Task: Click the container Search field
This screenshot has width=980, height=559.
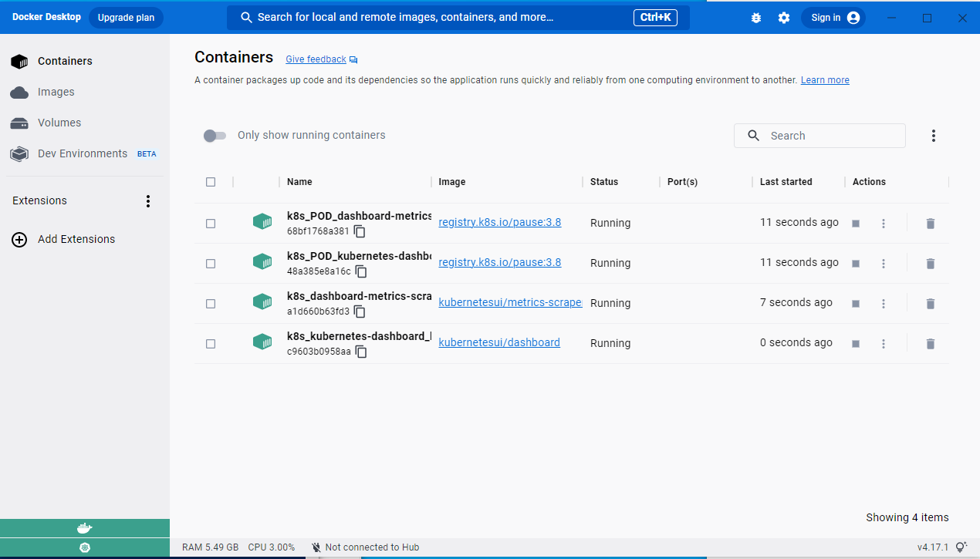Action: pos(819,135)
